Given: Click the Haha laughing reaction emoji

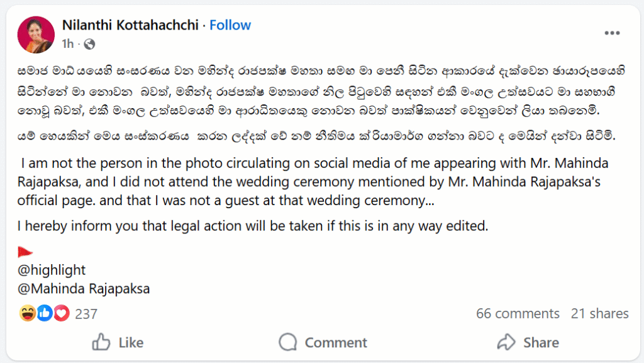Looking at the screenshot, I should pyautogui.click(x=27, y=313).
